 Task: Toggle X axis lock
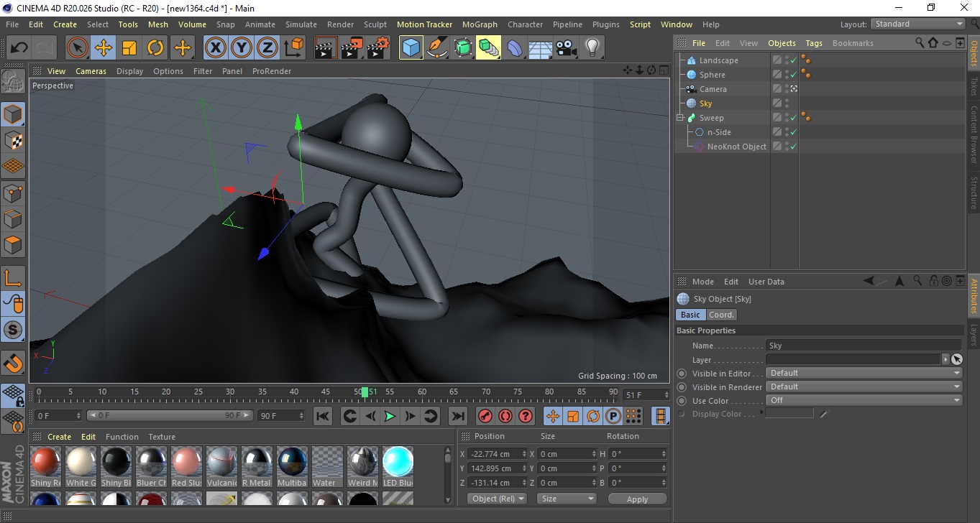click(x=215, y=48)
